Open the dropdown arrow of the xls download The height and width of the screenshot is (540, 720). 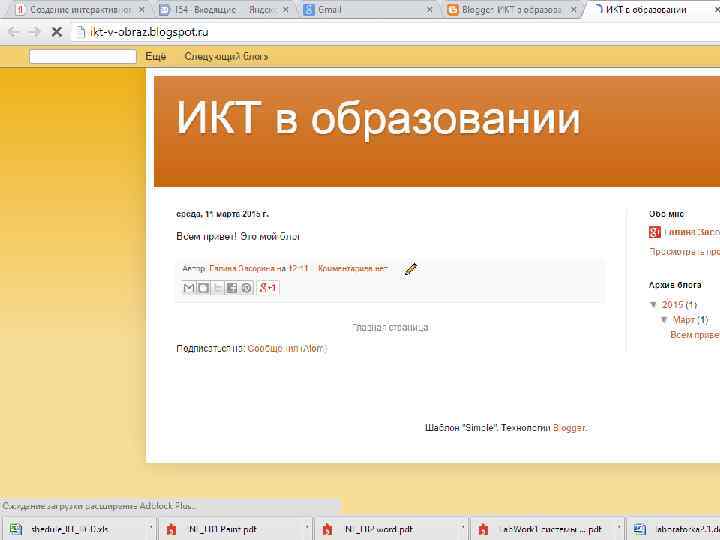[151, 528]
